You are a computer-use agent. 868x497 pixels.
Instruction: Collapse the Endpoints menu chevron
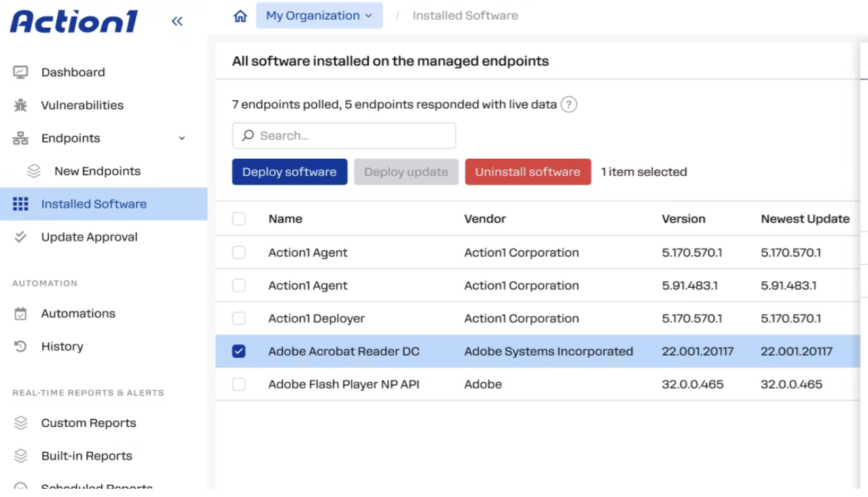click(182, 139)
